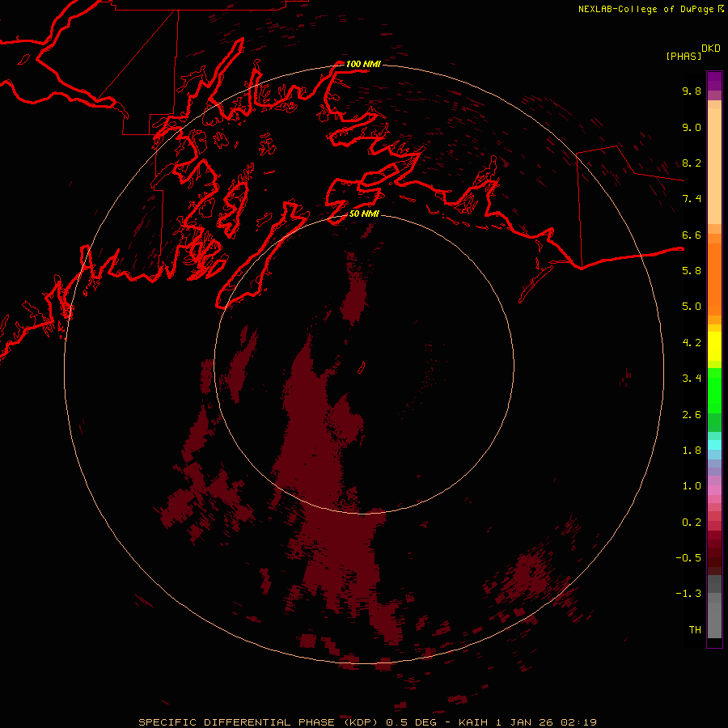Screen dimensions: 728x728
Task: Pick the orange band in color scale
Action: click(714, 278)
